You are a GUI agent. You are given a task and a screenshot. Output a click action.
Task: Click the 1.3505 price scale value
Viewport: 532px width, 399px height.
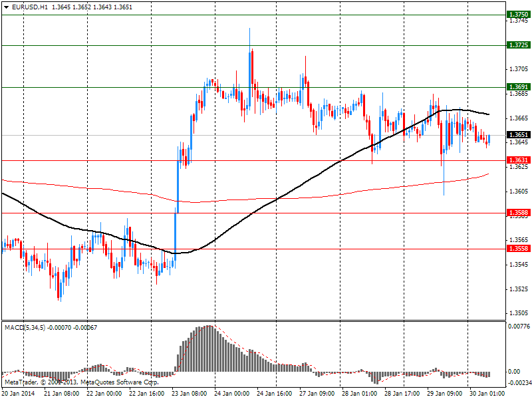coord(519,313)
